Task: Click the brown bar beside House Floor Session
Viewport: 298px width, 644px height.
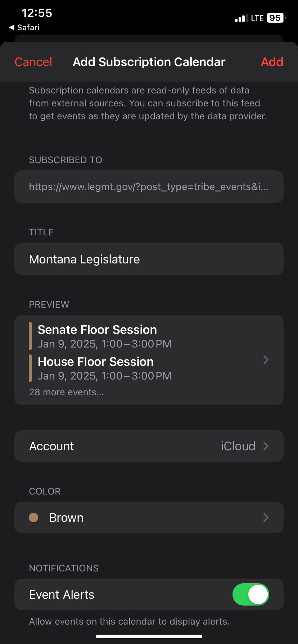Action: click(31, 368)
